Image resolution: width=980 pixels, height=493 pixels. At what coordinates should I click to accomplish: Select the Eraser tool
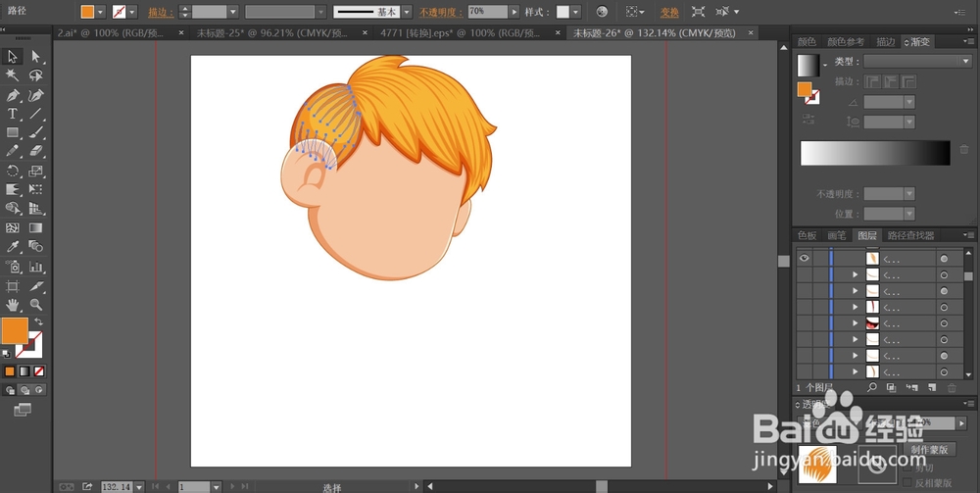(x=35, y=151)
